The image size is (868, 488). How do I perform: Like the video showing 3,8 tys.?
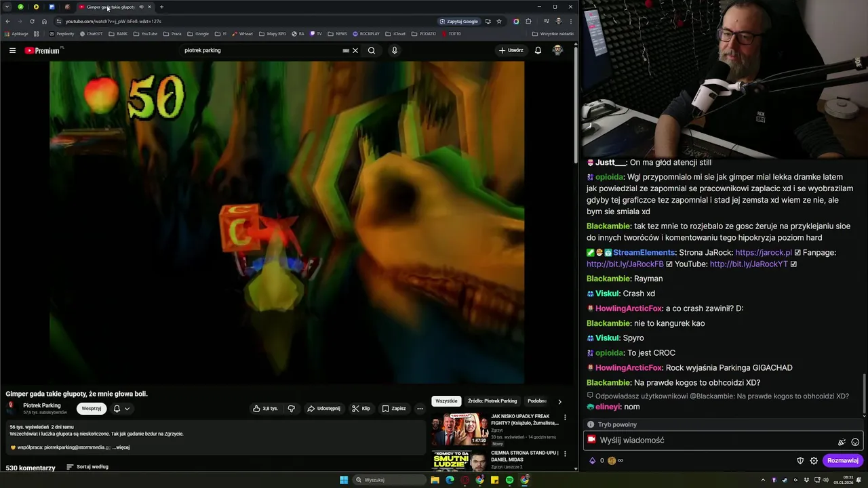[x=265, y=409]
